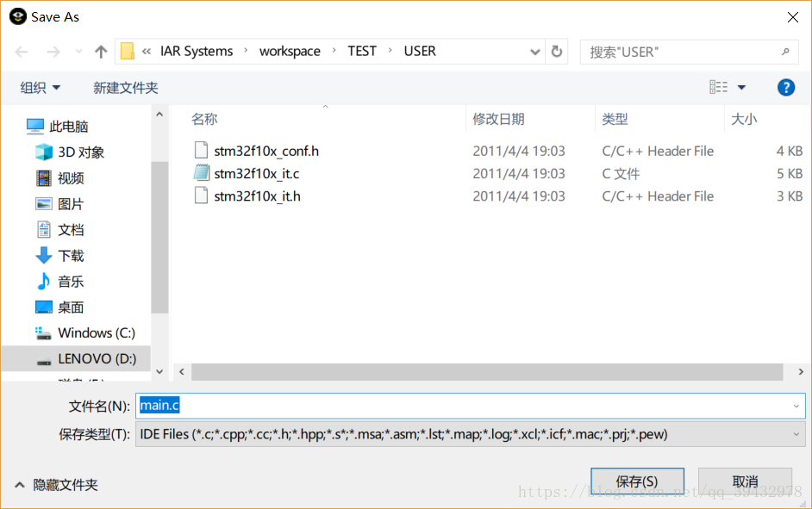Collapse with 隐藏文件夹 toggle
Image resolution: width=812 pixels, height=509 pixels.
[x=55, y=485]
